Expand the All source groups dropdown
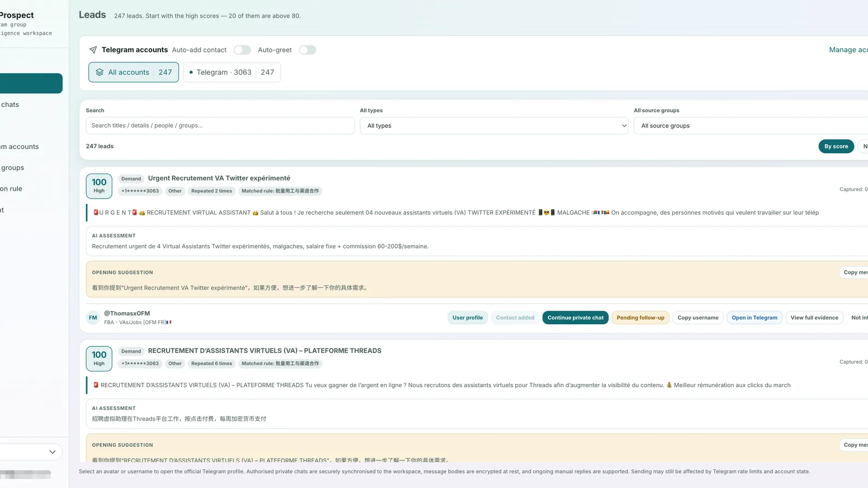Image resolution: width=868 pixels, height=488 pixels. [x=751, y=126]
